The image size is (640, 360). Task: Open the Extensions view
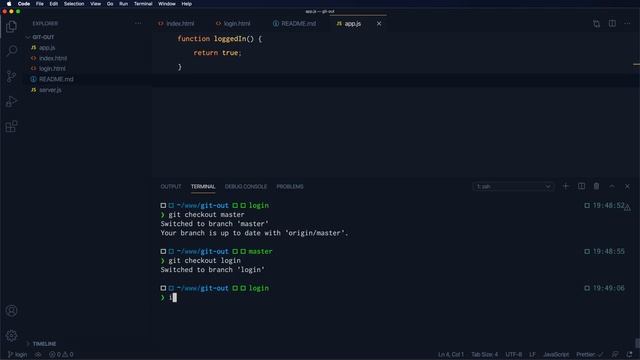[11, 126]
